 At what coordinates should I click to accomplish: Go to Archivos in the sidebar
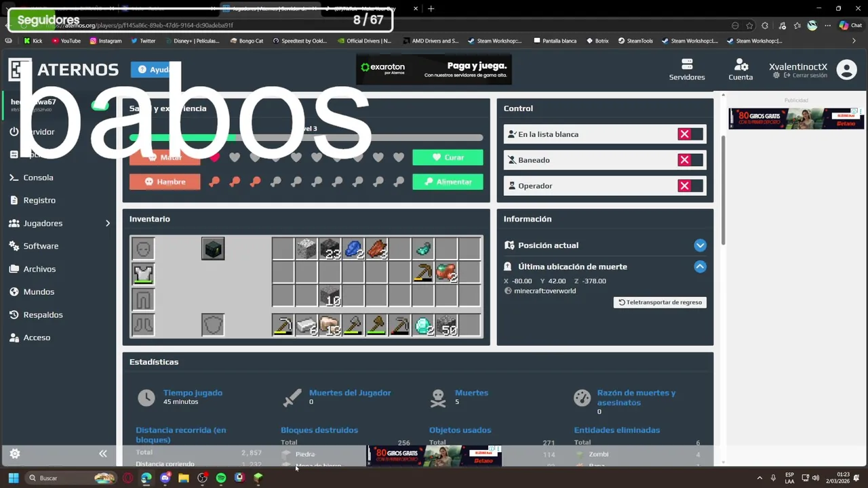[39, 269]
